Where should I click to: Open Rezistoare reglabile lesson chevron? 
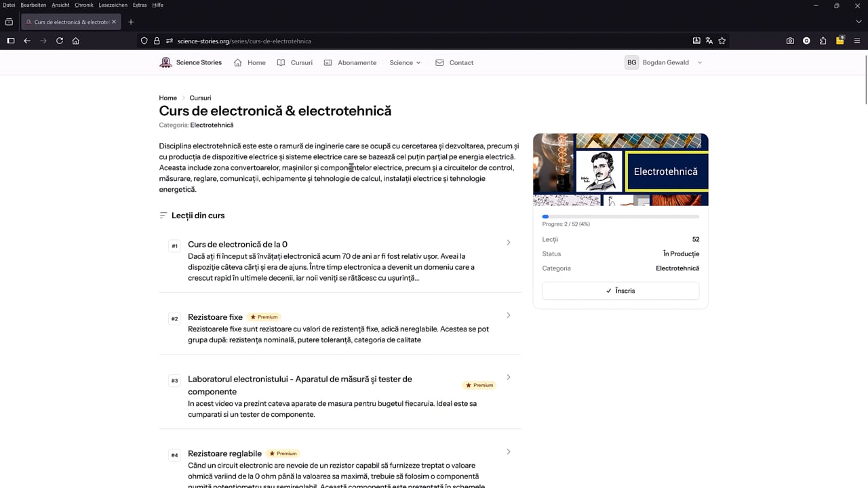[509, 452]
